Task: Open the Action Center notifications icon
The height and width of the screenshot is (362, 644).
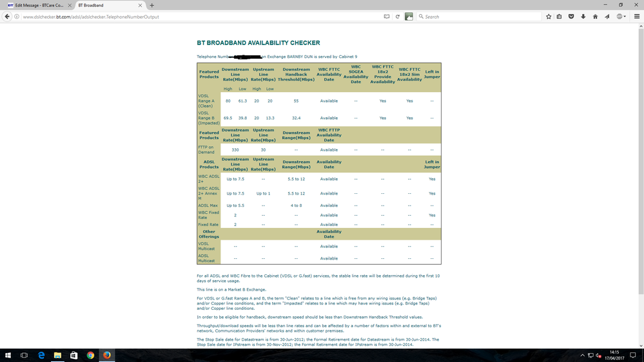Action: click(x=633, y=355)
